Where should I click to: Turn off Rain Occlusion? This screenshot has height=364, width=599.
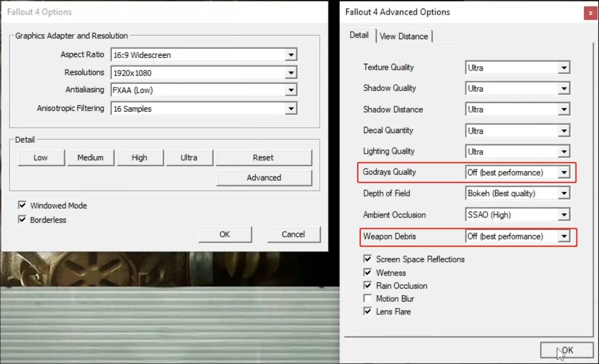click(x=368, y=285)
